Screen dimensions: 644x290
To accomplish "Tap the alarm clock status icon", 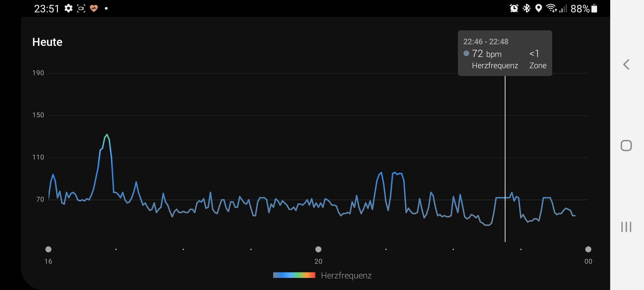I will (x=514, y=9).
